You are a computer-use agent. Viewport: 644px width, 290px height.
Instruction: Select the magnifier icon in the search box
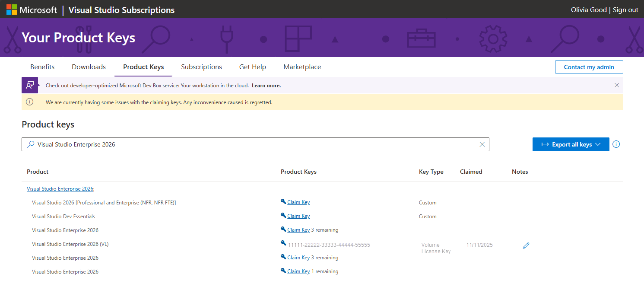coord(31,144)
